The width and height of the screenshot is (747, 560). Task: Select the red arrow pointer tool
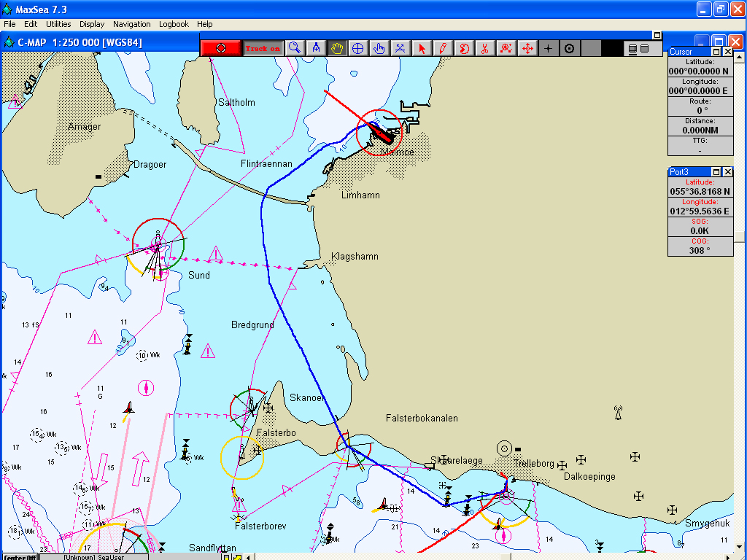(x=421, y=48)
